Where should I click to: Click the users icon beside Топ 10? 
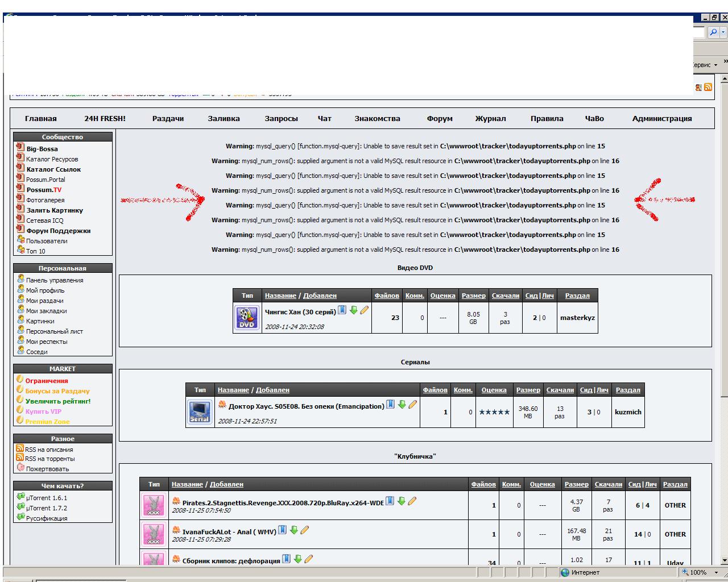21,250
